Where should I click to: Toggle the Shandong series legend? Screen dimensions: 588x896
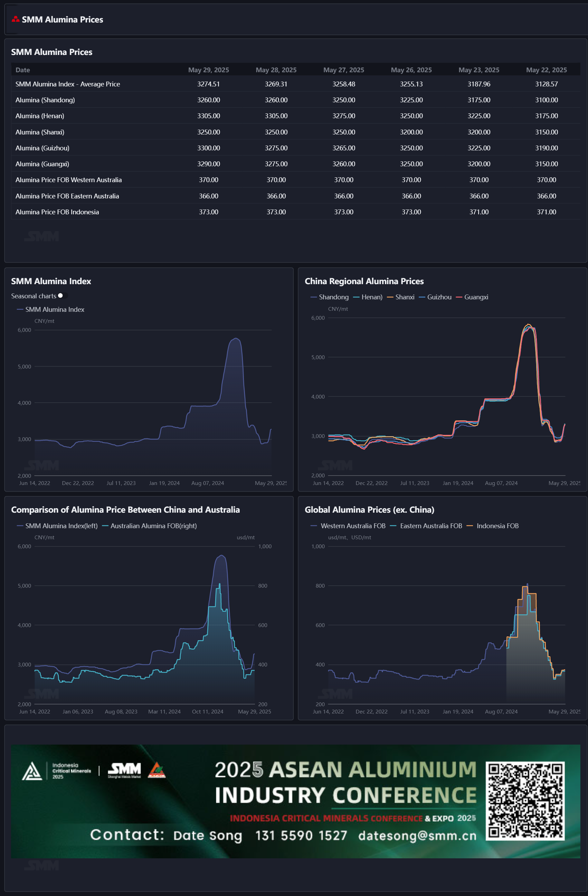point(330,297)
